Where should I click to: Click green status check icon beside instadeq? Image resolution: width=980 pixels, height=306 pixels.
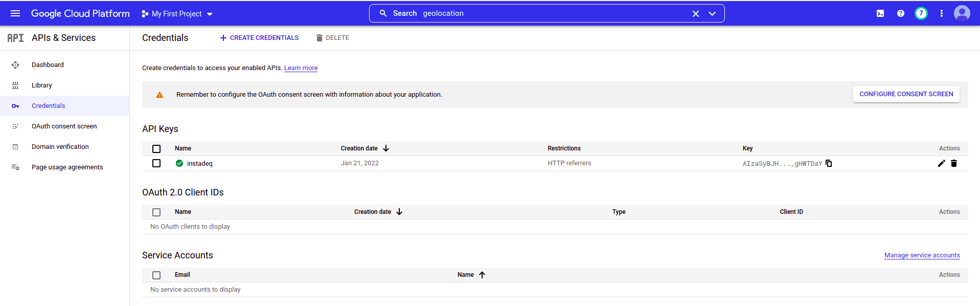[x=179, y=163]
